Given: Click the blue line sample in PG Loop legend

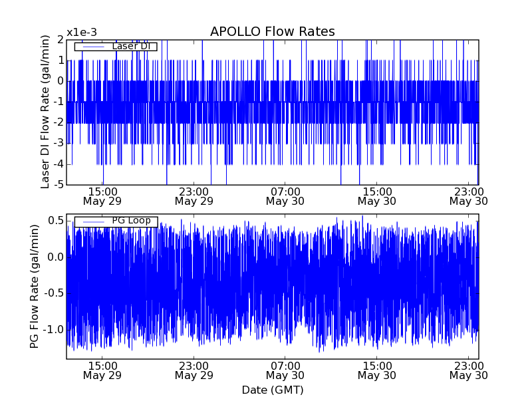Looking at the screenshot, I should [x=92, y=221].
